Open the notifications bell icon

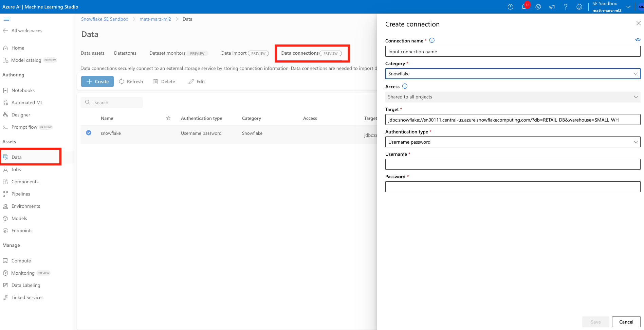[524, 7]
